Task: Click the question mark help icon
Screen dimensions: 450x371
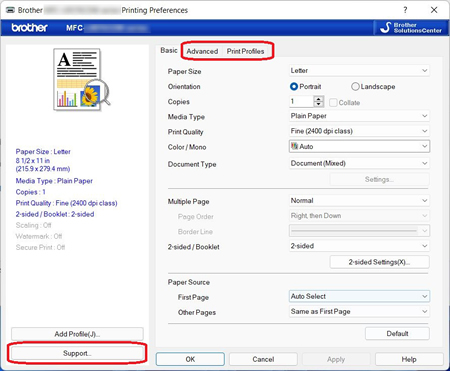Action: pyautogui.click(x=405, y=10)
